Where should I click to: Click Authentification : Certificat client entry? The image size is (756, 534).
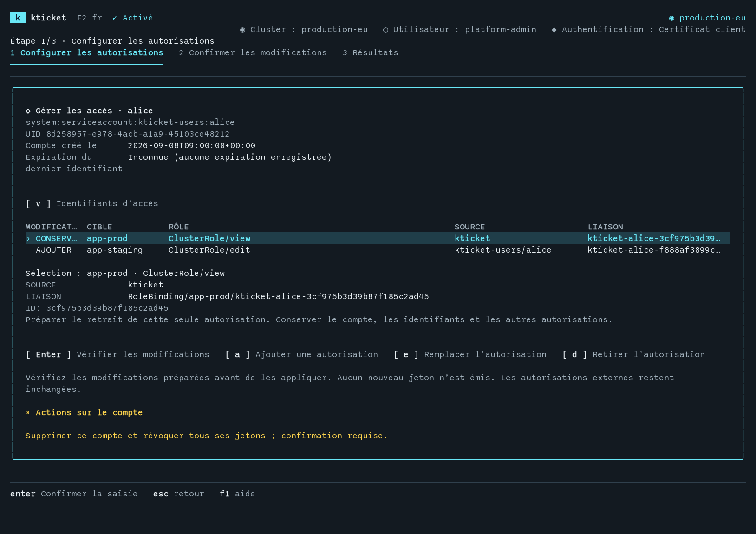[x=648, y=29]
